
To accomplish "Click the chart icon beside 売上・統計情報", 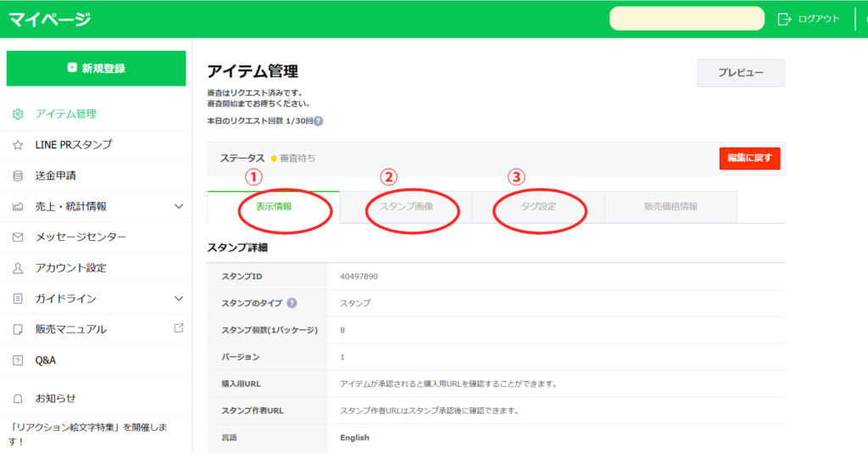I will pos(18,206).
